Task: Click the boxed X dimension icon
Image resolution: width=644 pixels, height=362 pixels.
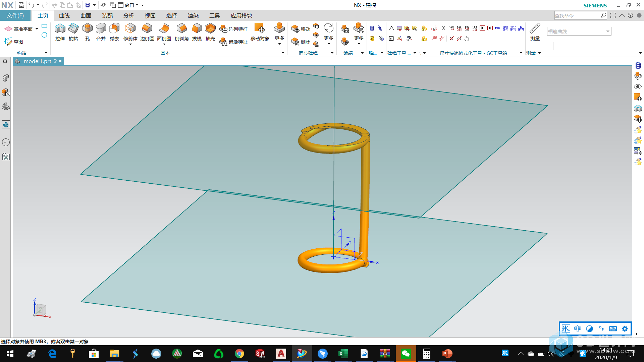Action: [482, 28]
